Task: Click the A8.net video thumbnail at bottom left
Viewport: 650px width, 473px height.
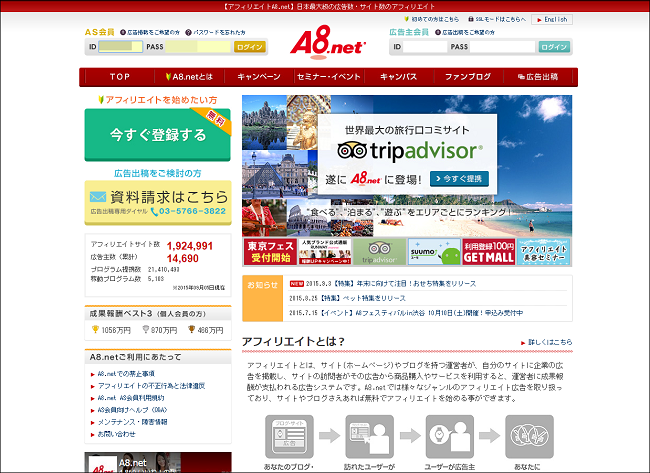Action: (x=158, y=462)
